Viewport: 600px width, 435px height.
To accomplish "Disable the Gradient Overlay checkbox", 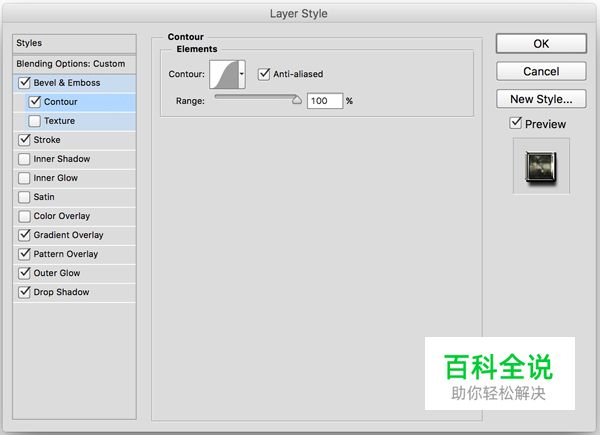I will [x=24, y=235].
